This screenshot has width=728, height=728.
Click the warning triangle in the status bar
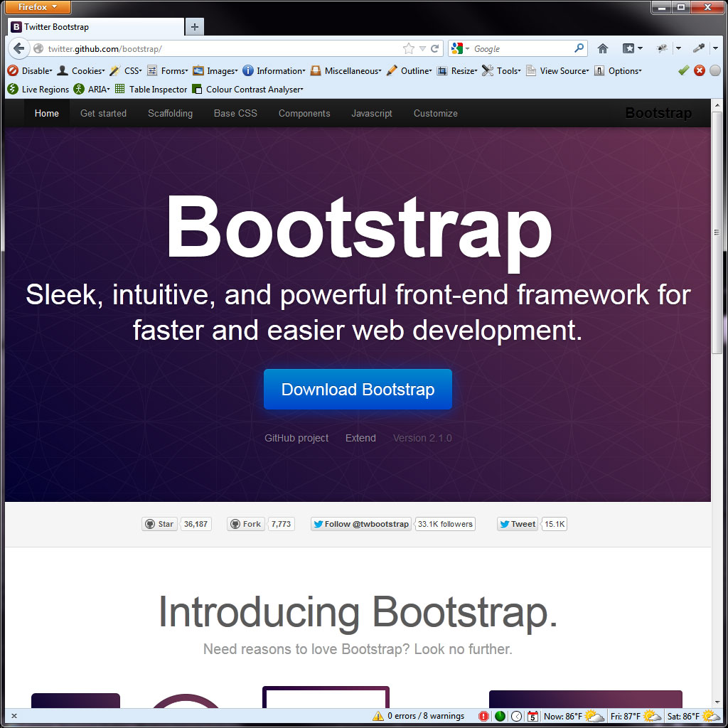coord(378,716)
